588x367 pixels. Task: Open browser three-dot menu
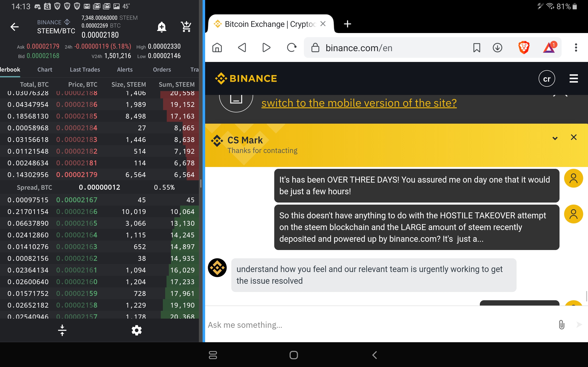576,47
